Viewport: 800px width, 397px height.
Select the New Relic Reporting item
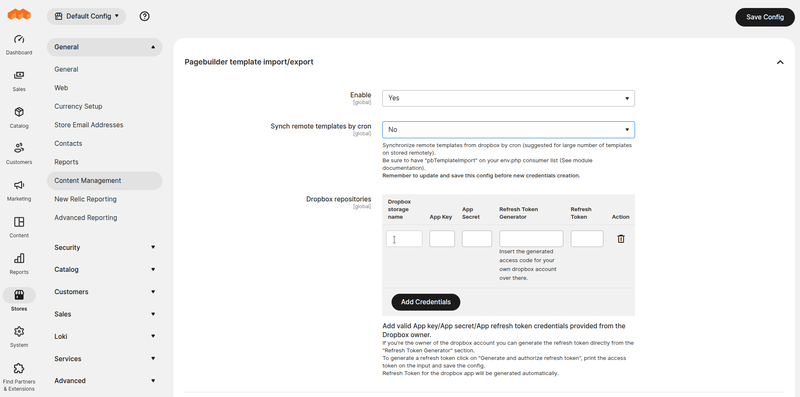coord(85,199)
